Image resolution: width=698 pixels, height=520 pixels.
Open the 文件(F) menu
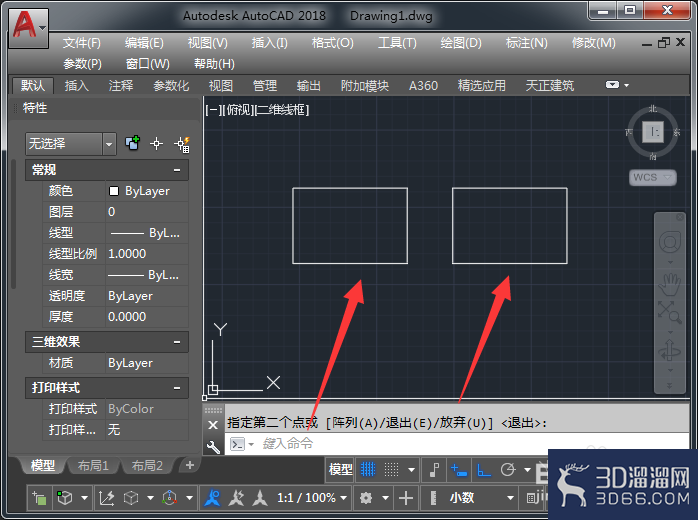pos(81,43)
